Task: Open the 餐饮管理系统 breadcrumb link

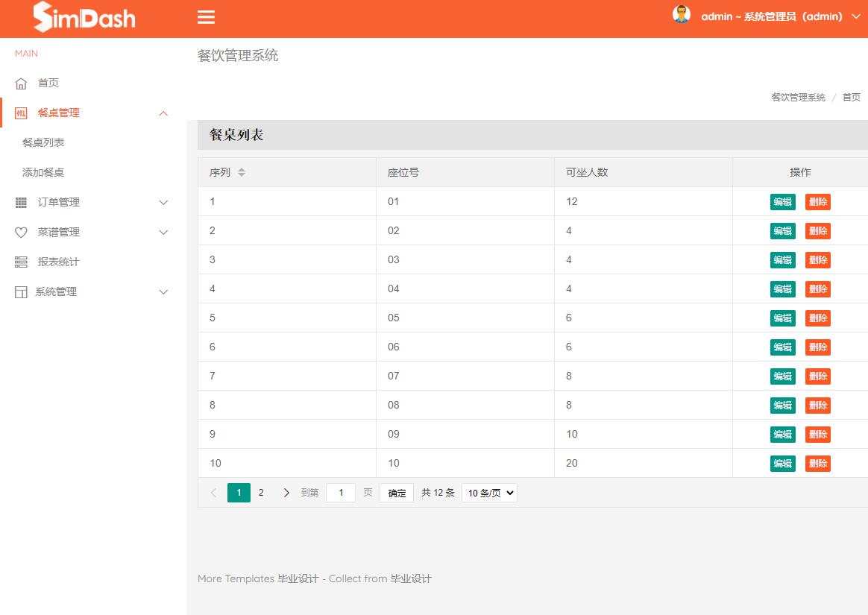Action: (797, 97)
